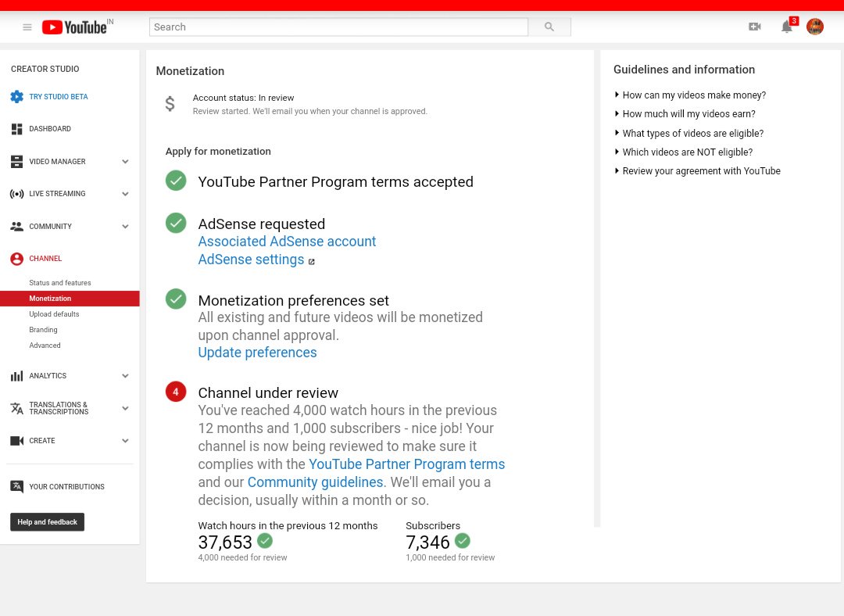This screenshot has width=844, height=616.
Task: Click the red step 4 badge
Action: 176,392
